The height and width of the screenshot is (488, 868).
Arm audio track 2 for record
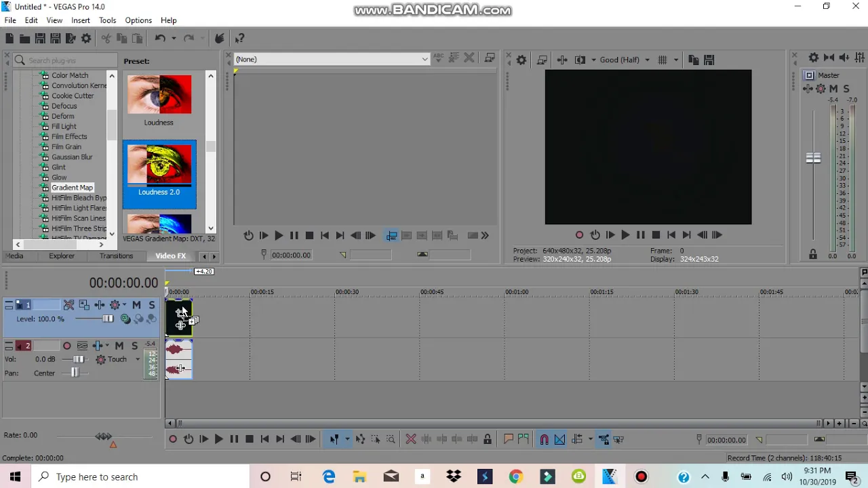point(67,346)
